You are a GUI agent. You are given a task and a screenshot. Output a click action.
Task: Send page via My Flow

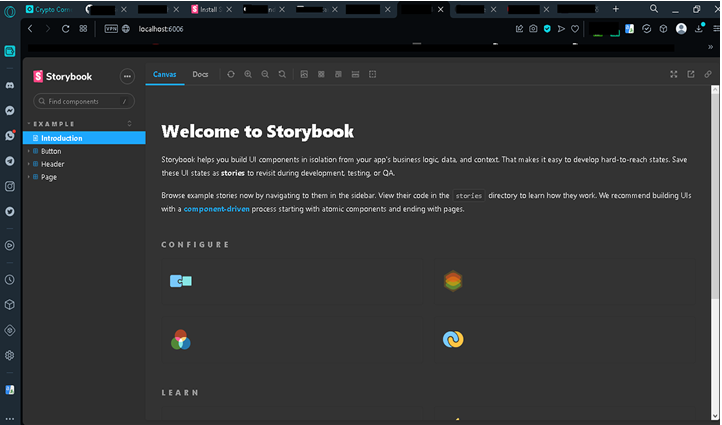[x=561, y=29]
